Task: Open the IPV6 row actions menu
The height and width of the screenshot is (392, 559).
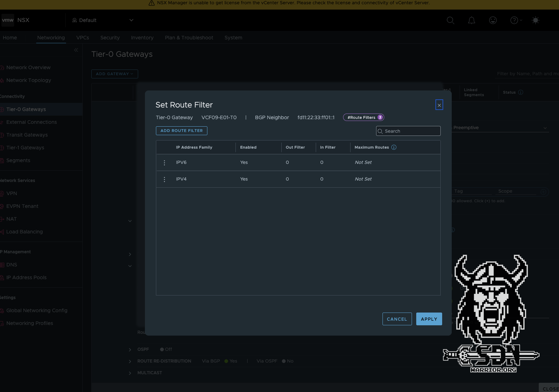Action: point(164,162)
